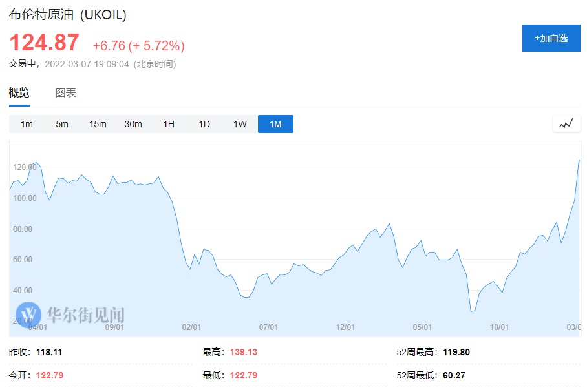The height and width of the screenshot is (392, 587).
Task: Switch to the 1W weekly view
Action: click(240, 124)
